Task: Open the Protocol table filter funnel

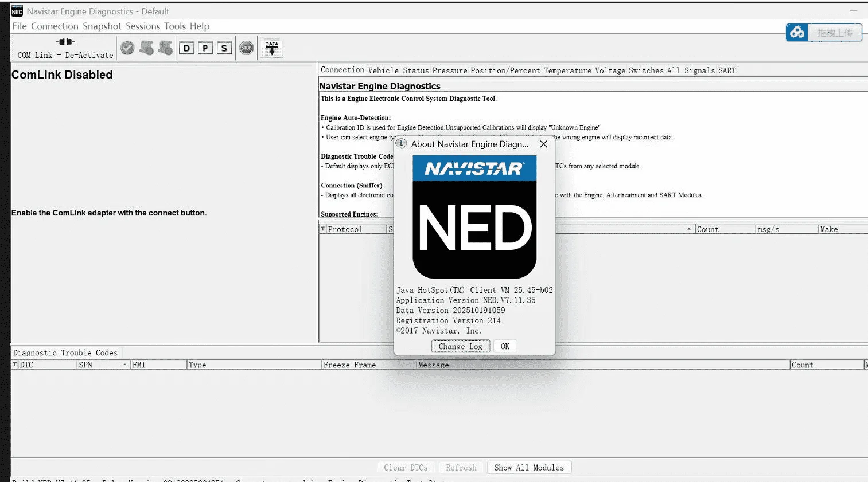Action: click(x=323, y=229)
